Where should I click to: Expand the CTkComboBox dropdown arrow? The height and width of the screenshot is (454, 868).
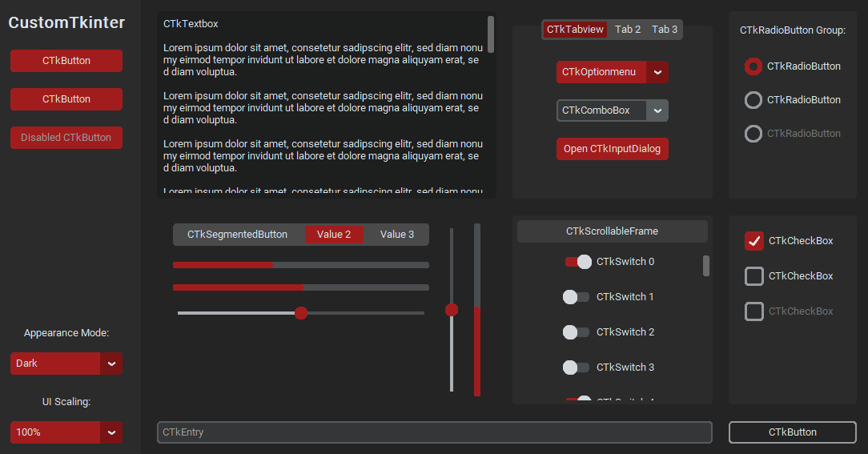point(657,110)
